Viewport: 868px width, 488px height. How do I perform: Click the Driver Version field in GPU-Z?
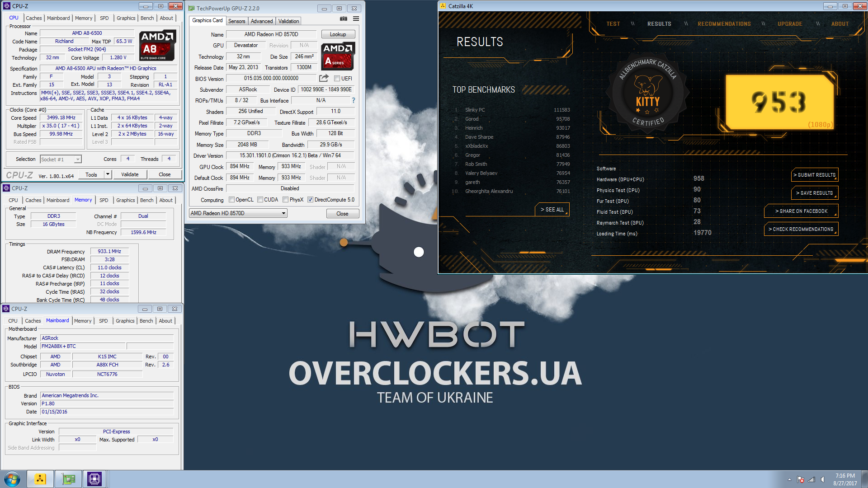(290, 155)
